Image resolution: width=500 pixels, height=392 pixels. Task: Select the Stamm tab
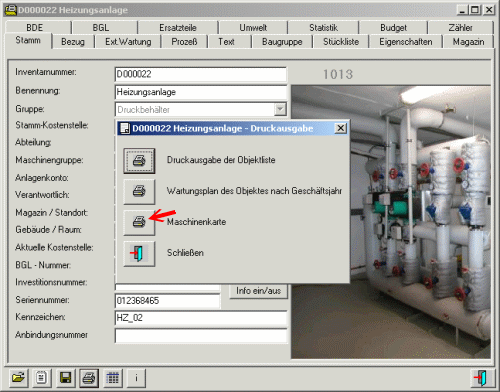tap(28, 40)
